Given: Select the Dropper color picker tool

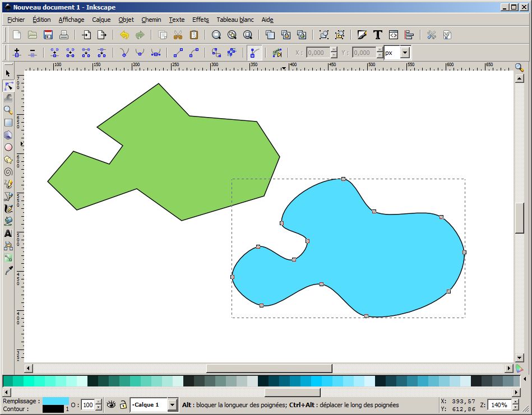Looking at the screenshot, I should [8, 270].
